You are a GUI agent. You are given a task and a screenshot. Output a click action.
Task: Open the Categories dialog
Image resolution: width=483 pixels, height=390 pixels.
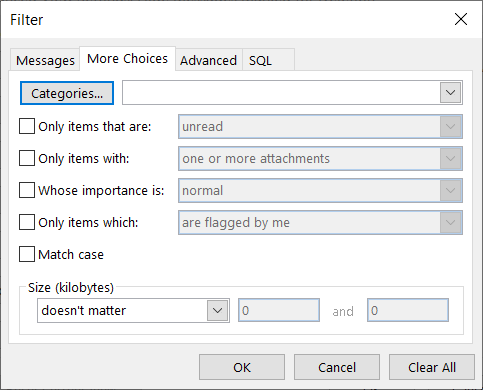point(67,93)
